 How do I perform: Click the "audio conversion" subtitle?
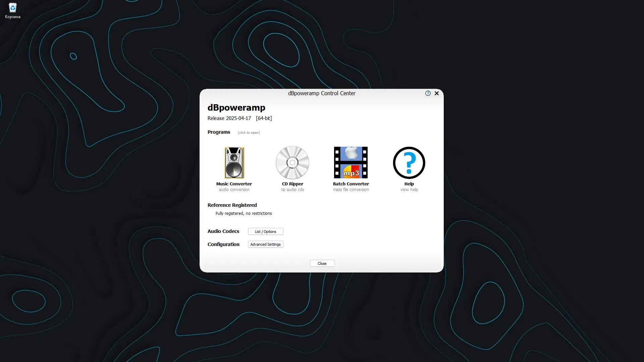234,190
